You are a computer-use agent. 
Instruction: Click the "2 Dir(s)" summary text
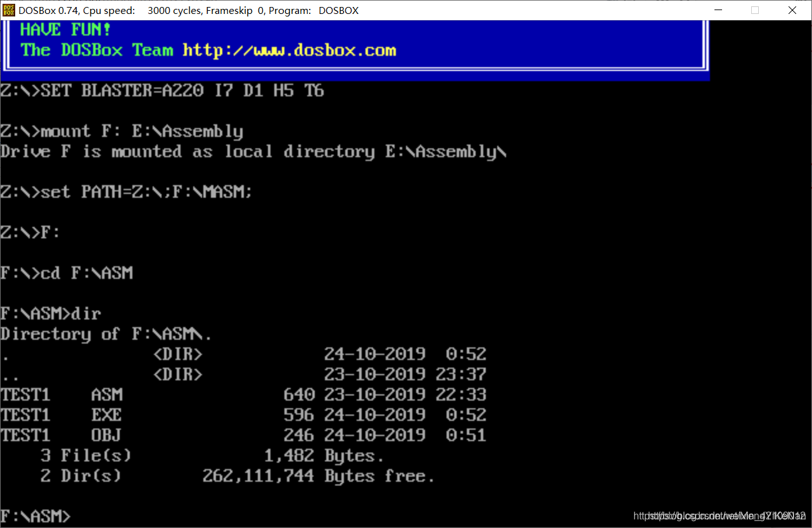coord(81,476)
